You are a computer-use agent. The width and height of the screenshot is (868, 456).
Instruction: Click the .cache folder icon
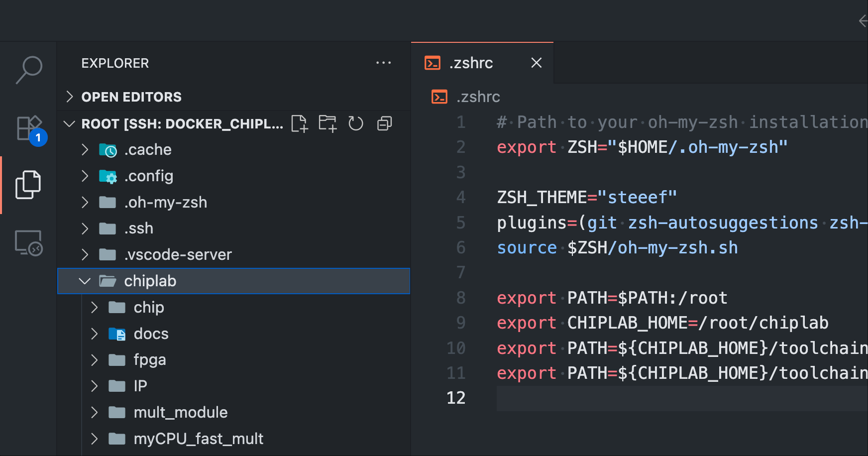coord(108,149)
